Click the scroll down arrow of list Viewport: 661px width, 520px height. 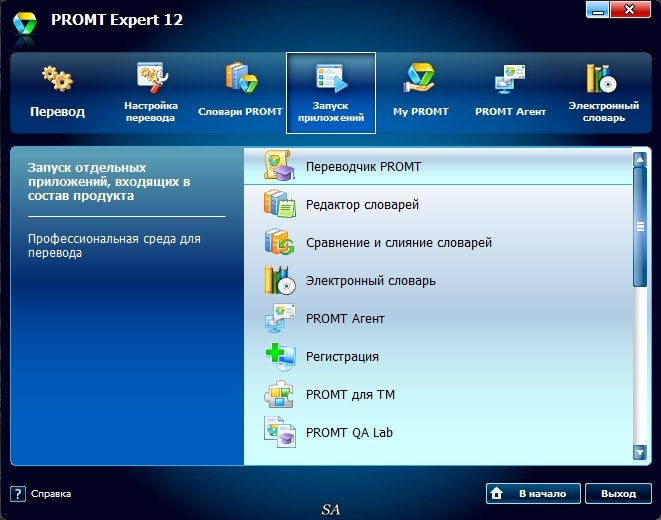640,453
